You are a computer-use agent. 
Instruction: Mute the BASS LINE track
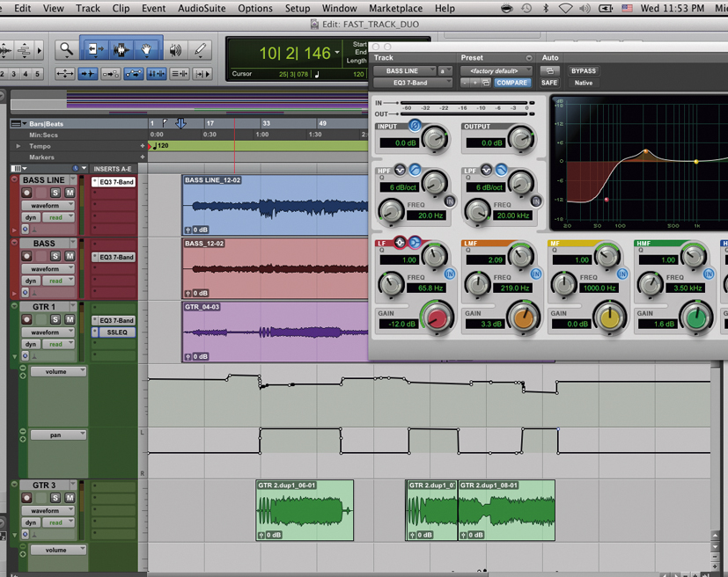click(x=70, y=193)
